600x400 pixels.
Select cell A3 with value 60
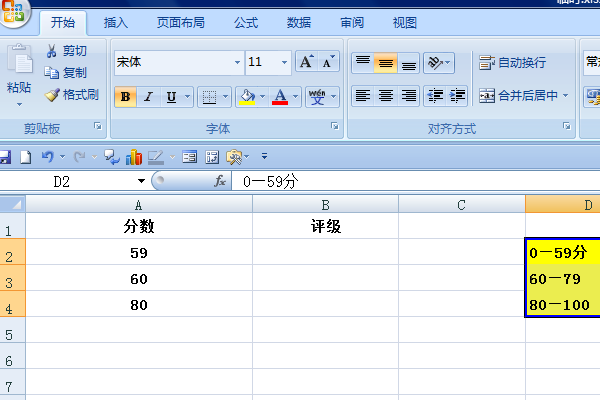click(139, 278)
